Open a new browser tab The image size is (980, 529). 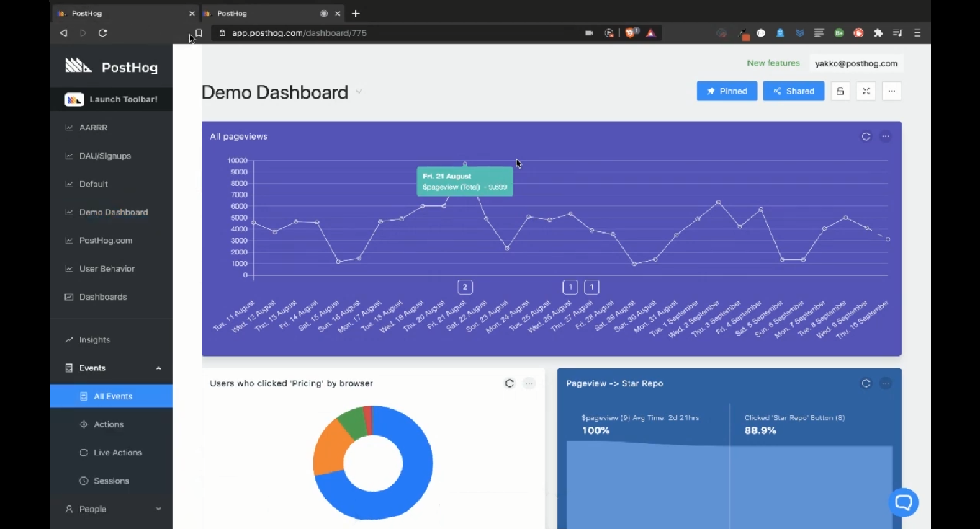356,14
